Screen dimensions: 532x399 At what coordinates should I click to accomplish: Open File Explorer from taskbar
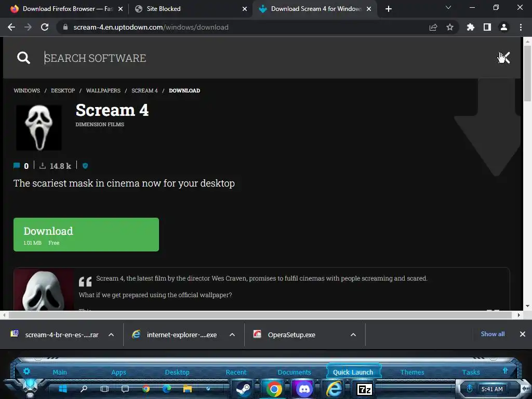(187, 389)
